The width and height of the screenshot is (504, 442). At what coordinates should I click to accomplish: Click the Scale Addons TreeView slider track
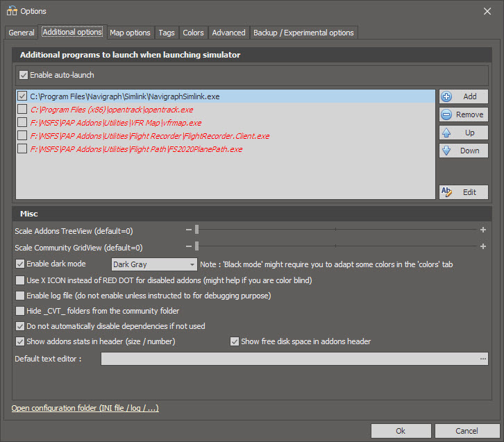click(335, 230)
